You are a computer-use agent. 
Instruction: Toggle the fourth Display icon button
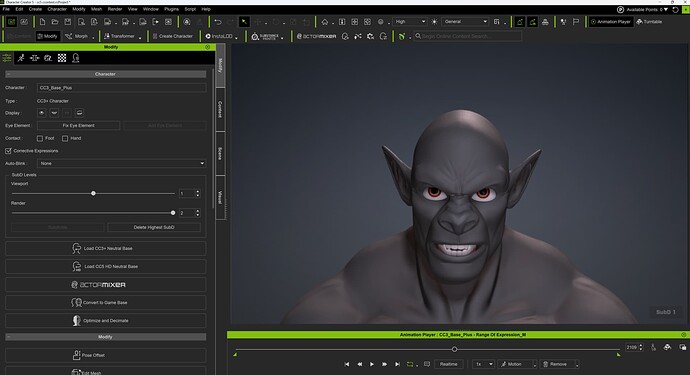[80, 113]
